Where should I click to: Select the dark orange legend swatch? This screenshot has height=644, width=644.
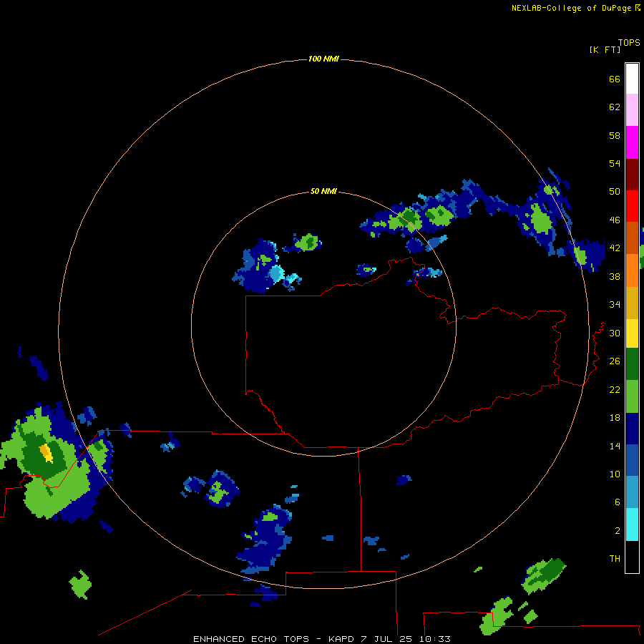tap(632, 238)
